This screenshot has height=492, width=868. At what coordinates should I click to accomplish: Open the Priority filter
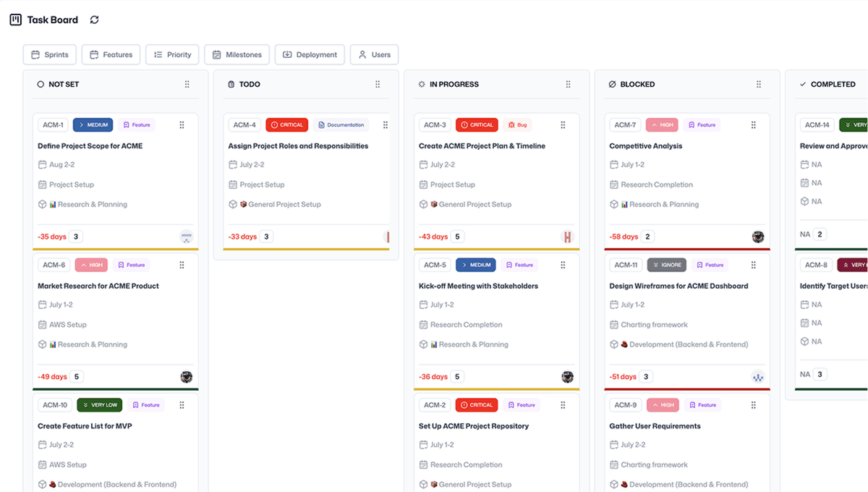click(x=172, y=54)
